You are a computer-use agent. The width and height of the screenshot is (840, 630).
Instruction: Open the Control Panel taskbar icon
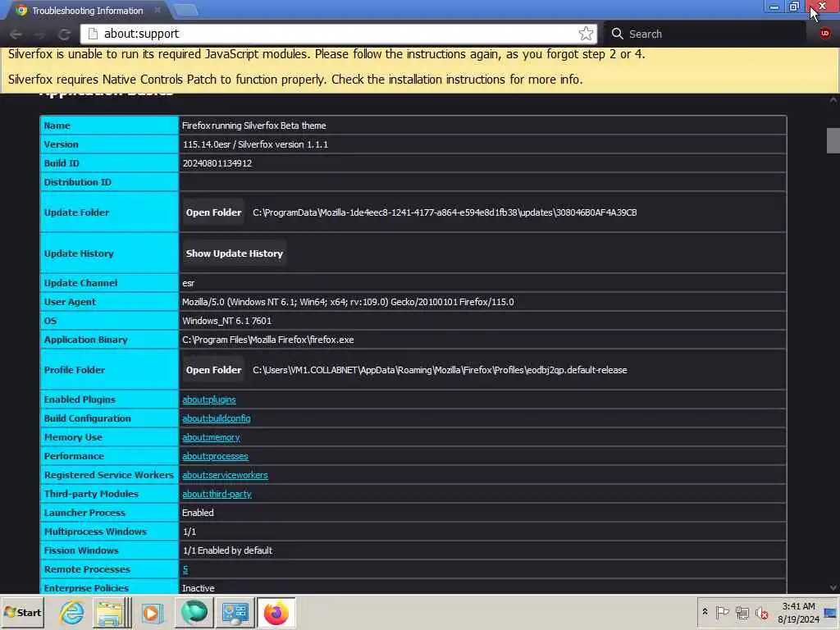pos(235,612)
